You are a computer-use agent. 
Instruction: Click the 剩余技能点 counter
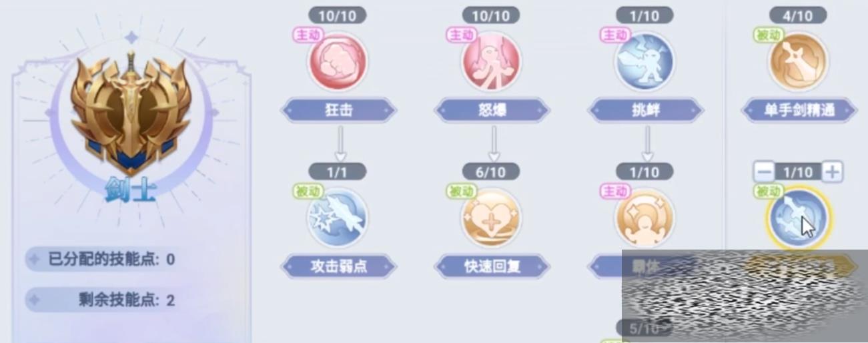(127, 300)
